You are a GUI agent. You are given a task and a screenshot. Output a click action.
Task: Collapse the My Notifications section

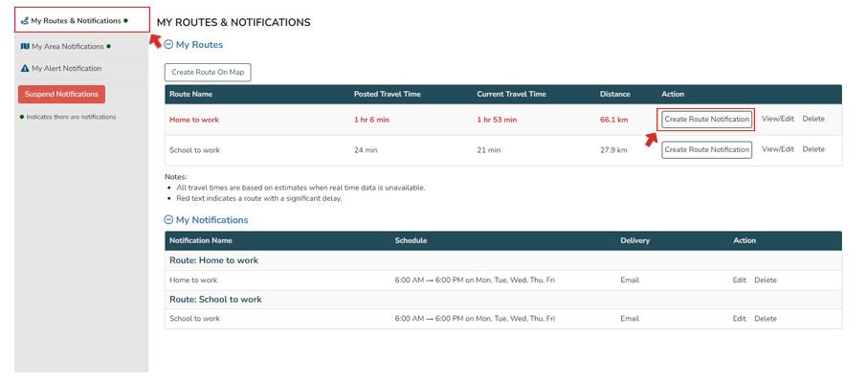(168, 220)
